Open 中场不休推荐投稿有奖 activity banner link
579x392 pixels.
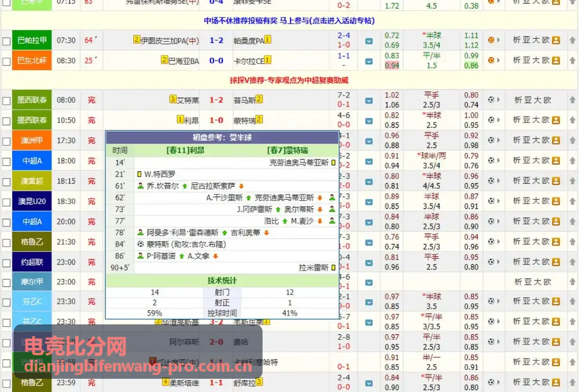pos(289,21)
